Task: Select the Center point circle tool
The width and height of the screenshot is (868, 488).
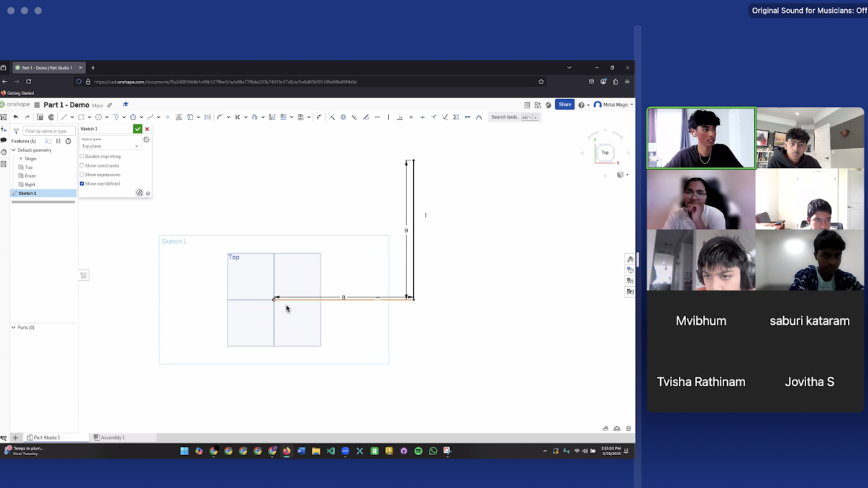Action: 99,117
